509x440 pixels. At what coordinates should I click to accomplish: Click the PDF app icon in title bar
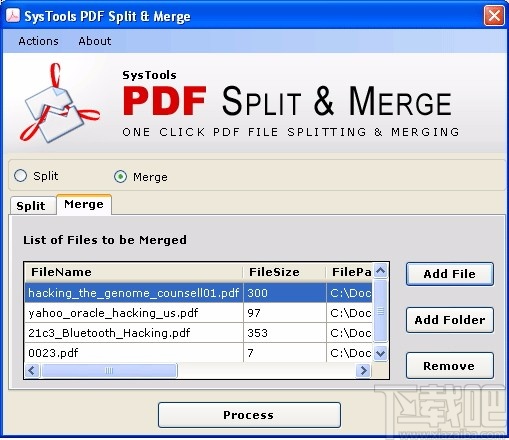tap(13, 15)
